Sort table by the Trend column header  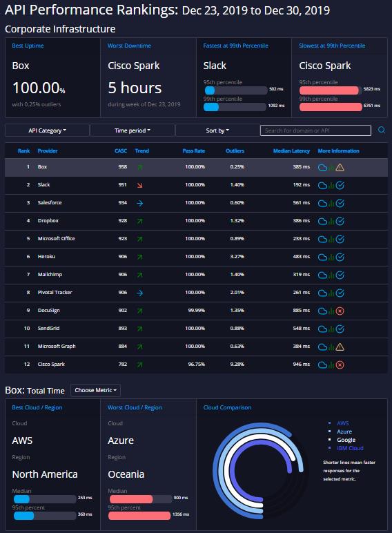pos(142,151)
